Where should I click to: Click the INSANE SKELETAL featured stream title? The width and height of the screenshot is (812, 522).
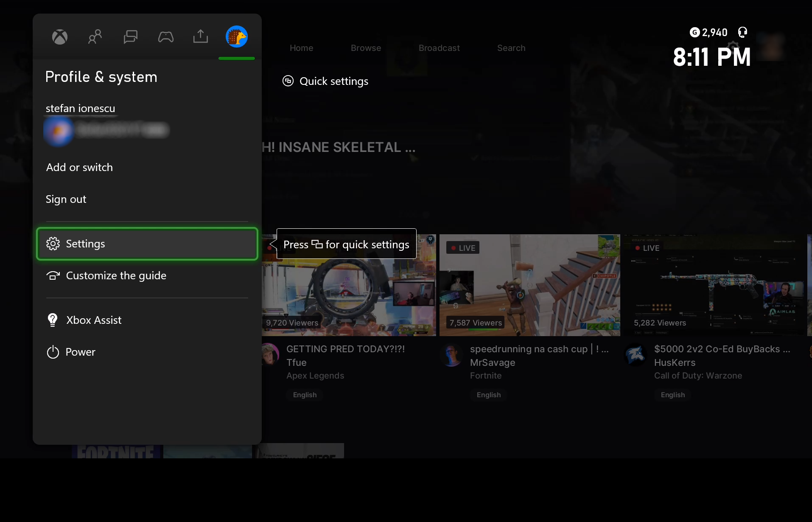(x=339, y=147)
